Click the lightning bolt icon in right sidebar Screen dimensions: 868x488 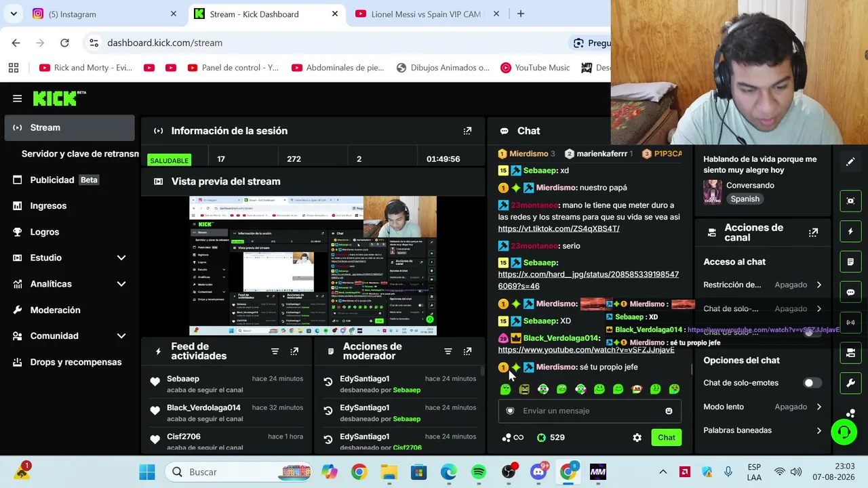pos(850,232)
